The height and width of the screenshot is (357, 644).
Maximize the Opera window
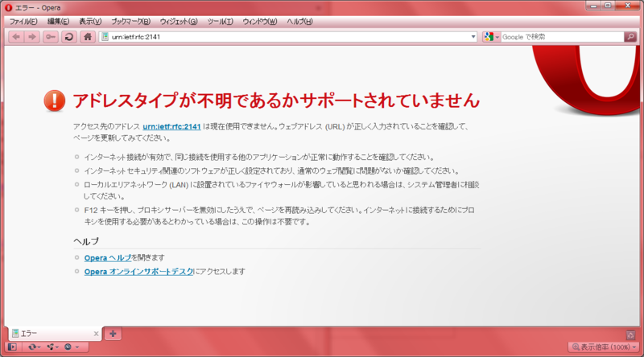(x=608, y=6)
